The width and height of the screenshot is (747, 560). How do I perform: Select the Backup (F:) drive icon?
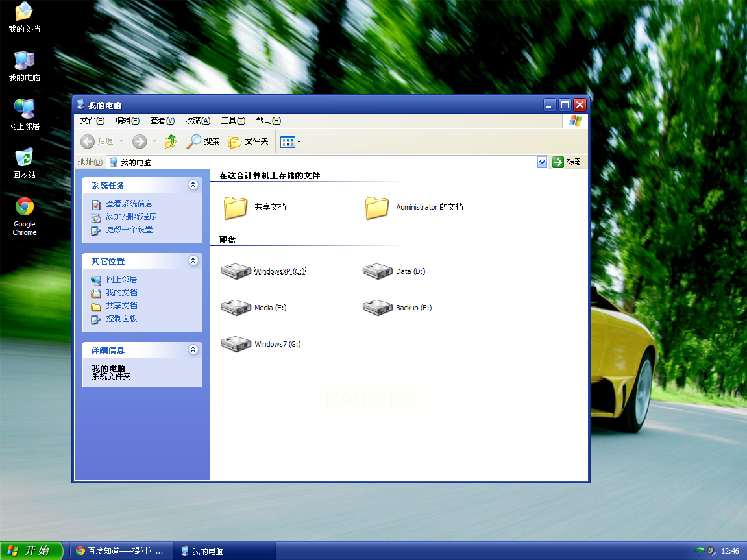click(x=377, y=308)
